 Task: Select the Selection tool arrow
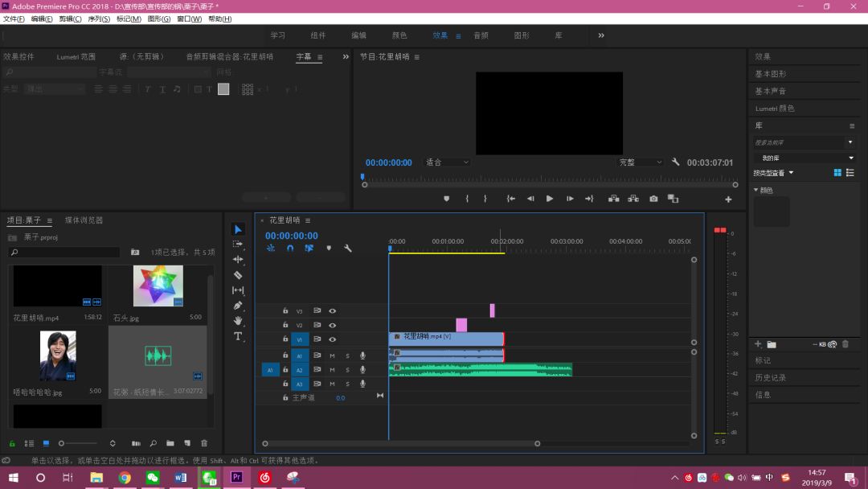coord(238,229)
